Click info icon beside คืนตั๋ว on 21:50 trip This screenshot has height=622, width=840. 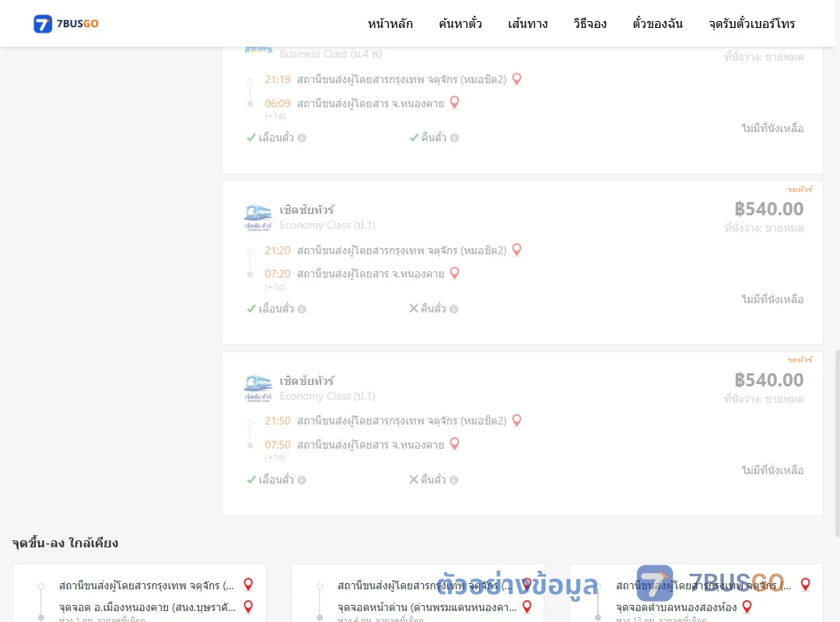(453, 480)
